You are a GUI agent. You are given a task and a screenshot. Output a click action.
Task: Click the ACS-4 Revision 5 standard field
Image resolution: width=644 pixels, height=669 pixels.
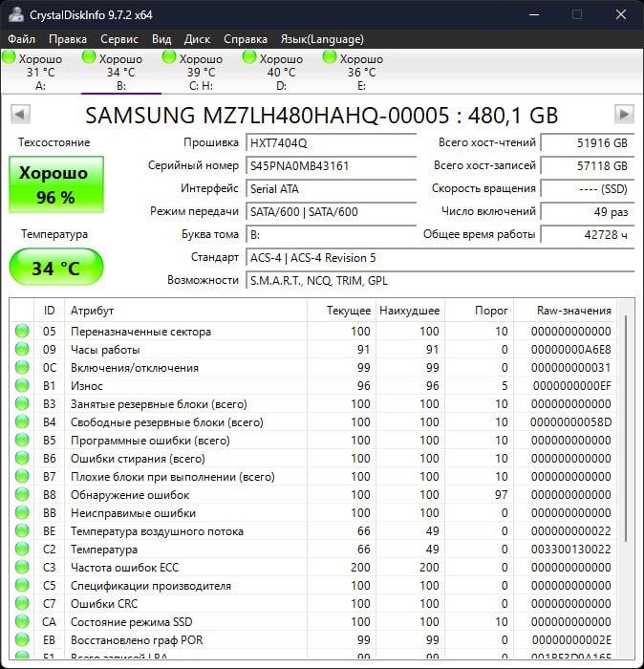[440, 258]
